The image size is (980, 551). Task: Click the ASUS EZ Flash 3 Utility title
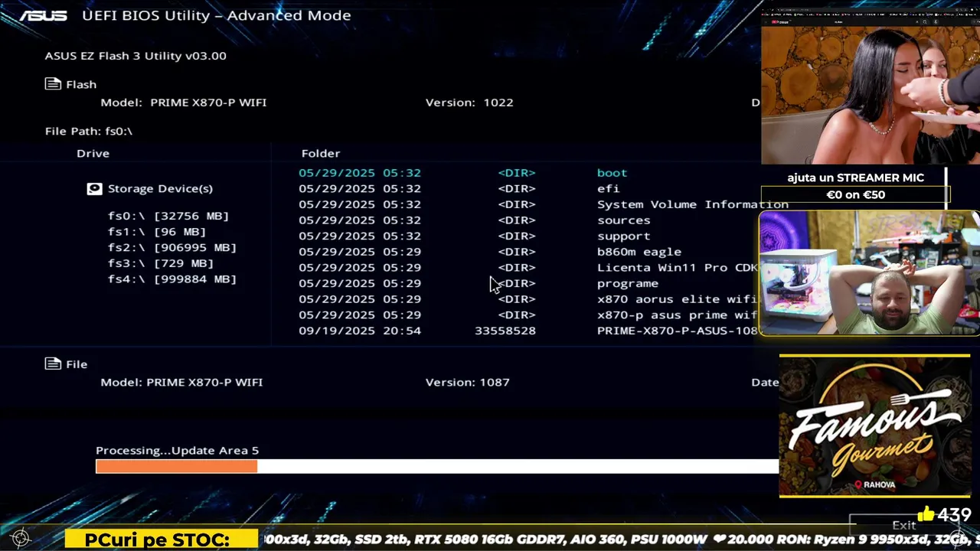136,55
